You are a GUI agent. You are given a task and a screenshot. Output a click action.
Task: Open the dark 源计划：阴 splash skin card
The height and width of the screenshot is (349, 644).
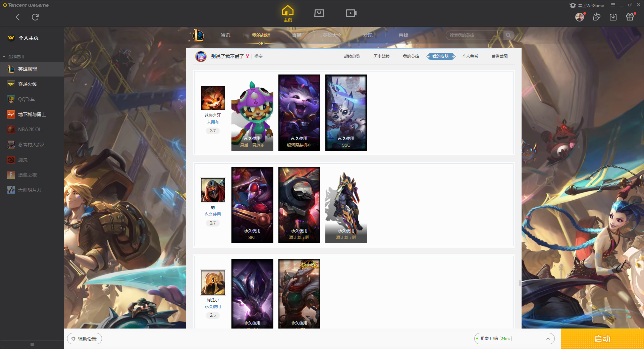click(x=299, y=205)
